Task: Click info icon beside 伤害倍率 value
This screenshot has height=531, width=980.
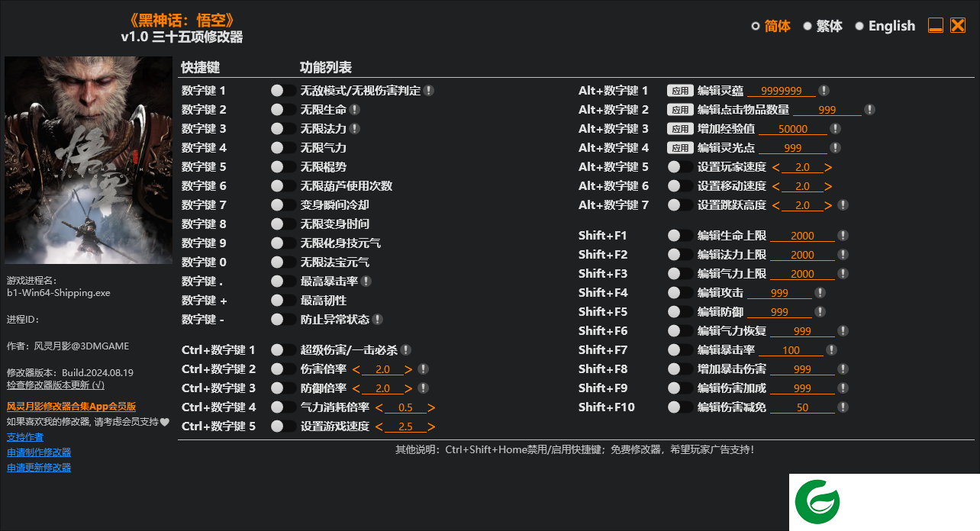Action: (423, 369)
